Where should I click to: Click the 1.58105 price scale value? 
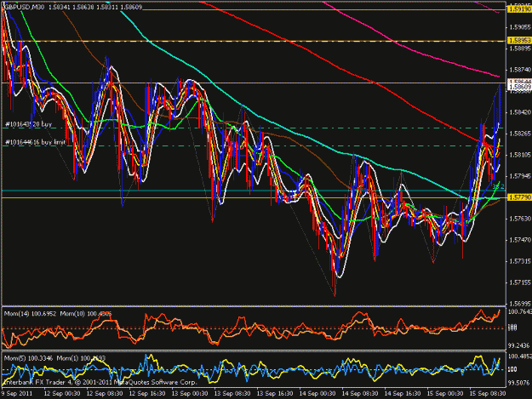(x=520, y=155)
